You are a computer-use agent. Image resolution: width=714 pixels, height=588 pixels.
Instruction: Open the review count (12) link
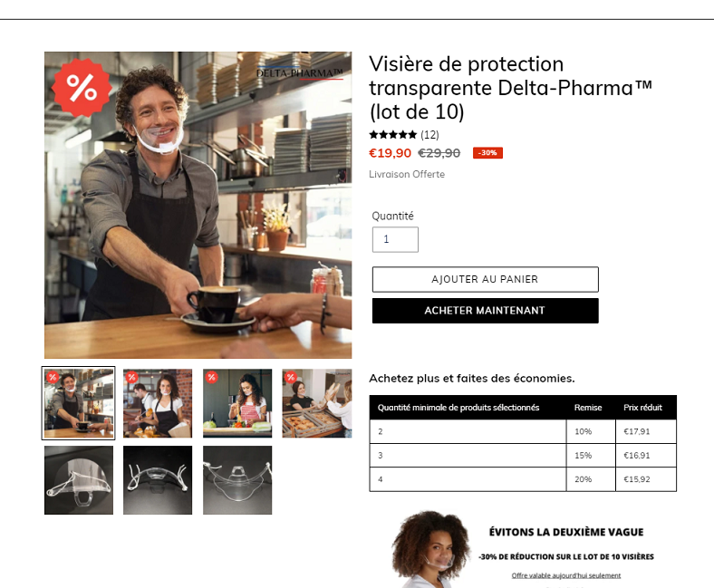point(429,135)
